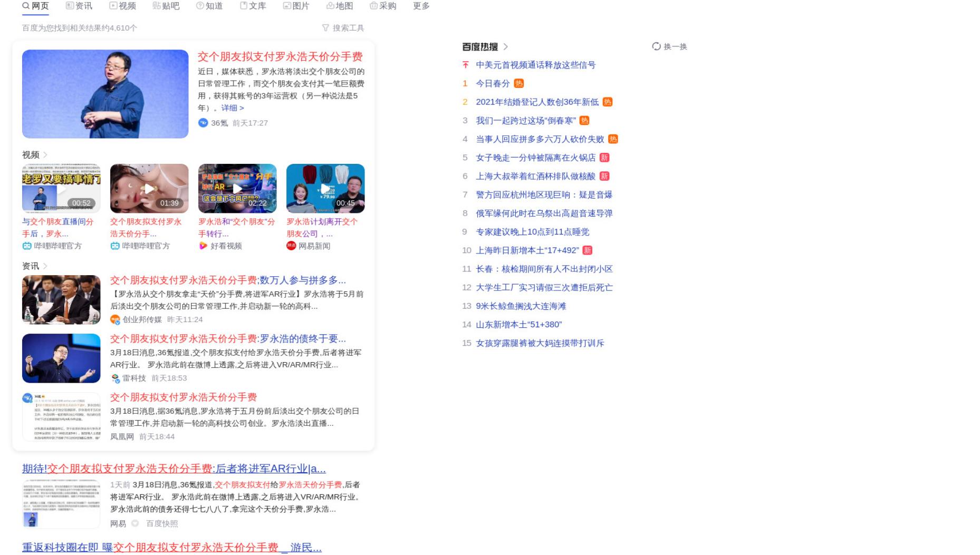This screenshot has width=980, height=555.
Task: Click the 百度快照 link
Action: (162, 523)
